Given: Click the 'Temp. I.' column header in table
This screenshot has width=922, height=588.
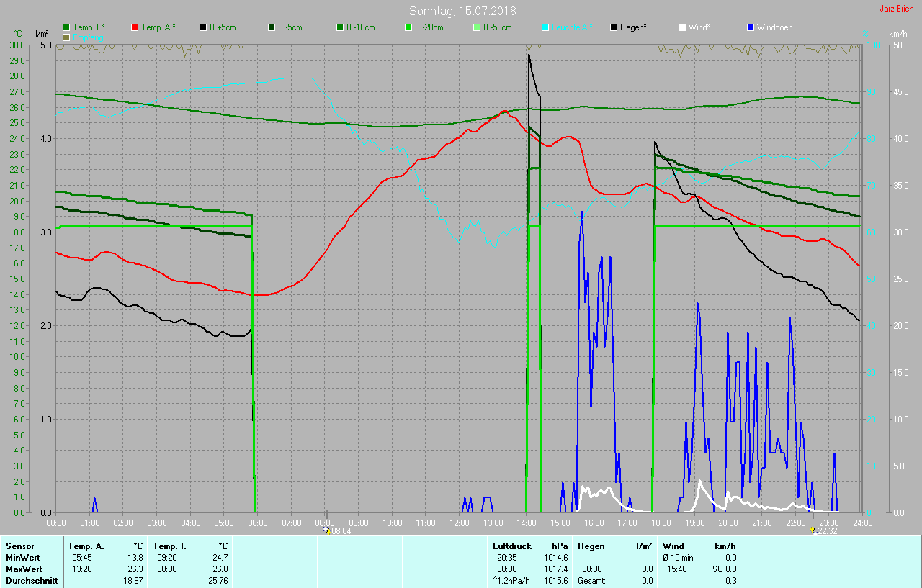Looking at the screenshot, I should point(170,546).
